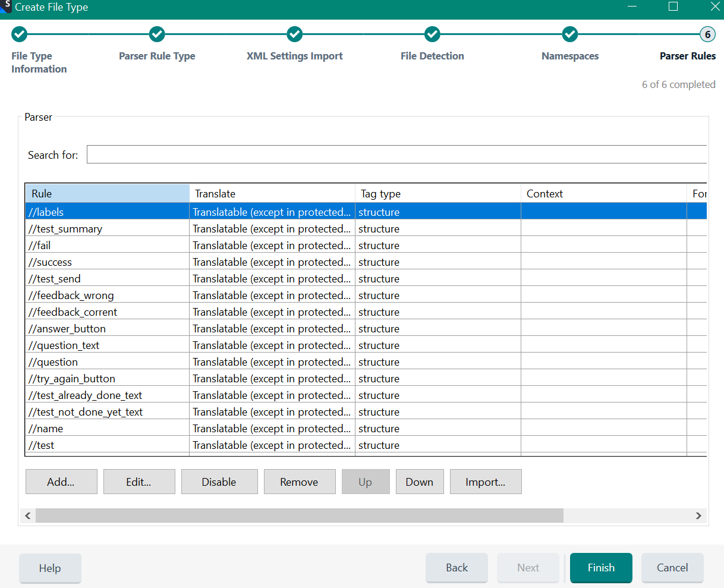
Task: Open Help for this dialog
Action: (50, 568)
